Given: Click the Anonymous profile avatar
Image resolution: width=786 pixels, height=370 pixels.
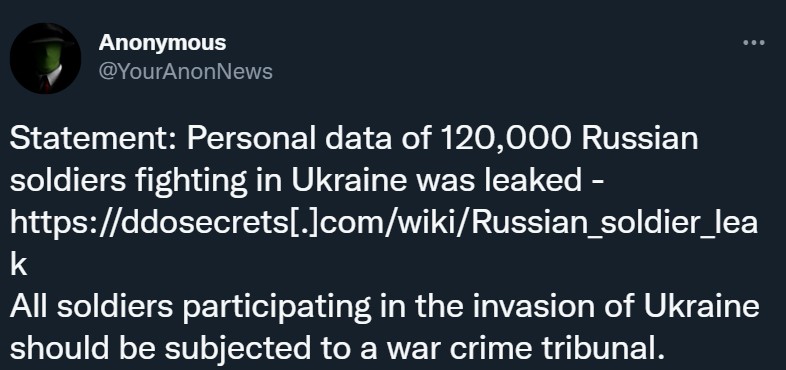Looking at the screenshot, I should 46,58.
